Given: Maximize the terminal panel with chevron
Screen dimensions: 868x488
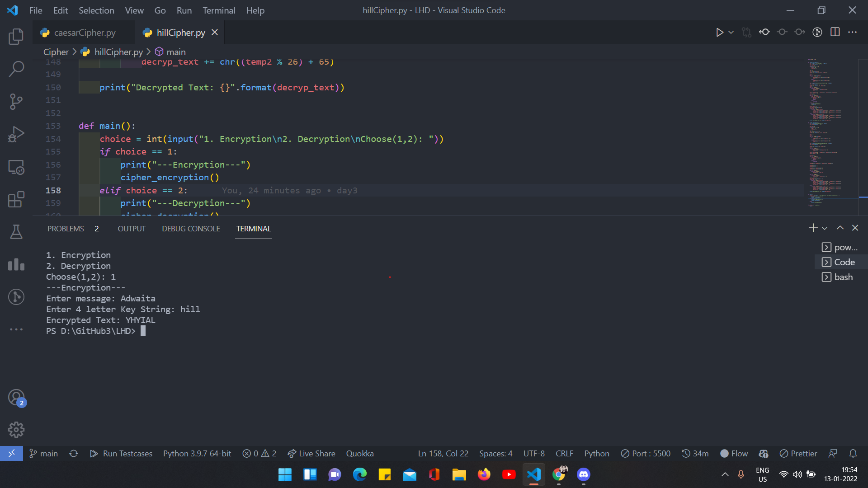Looking at the screenshot, I should tap(840, 228).
